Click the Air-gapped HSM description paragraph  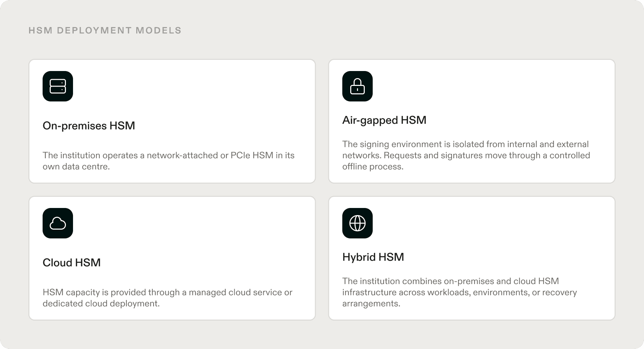(466, 155)
